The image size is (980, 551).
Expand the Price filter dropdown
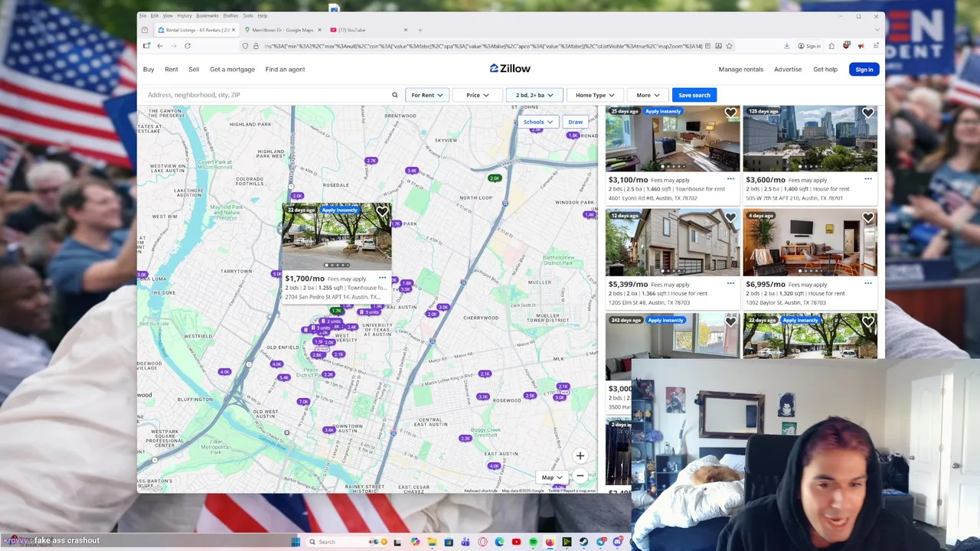click(x=478, y=95)
